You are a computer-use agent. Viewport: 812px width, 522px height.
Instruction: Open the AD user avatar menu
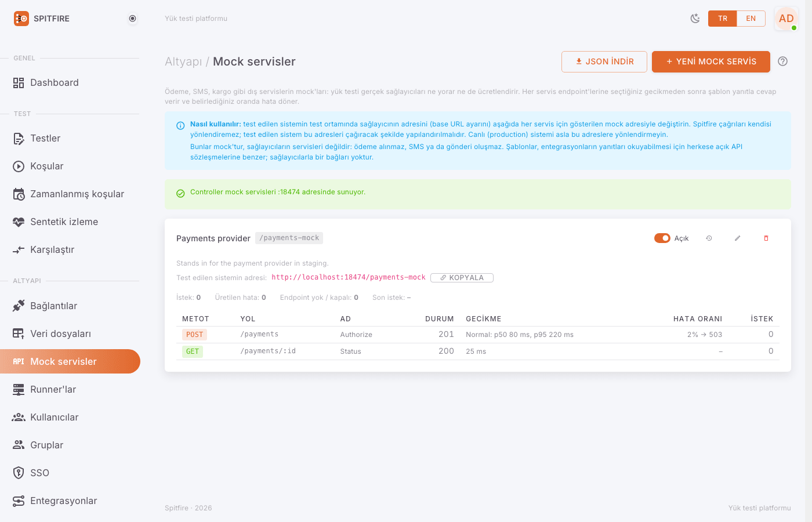click(x=786, y=19)
